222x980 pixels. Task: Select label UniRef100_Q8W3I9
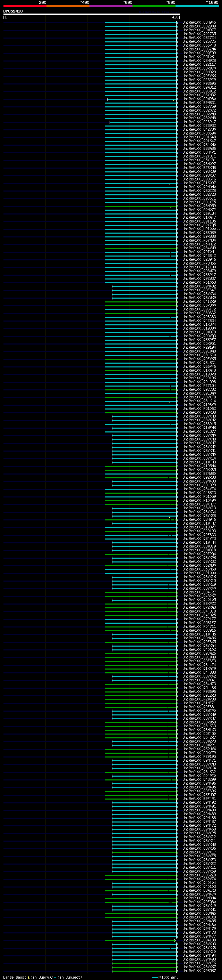point(199,546)
